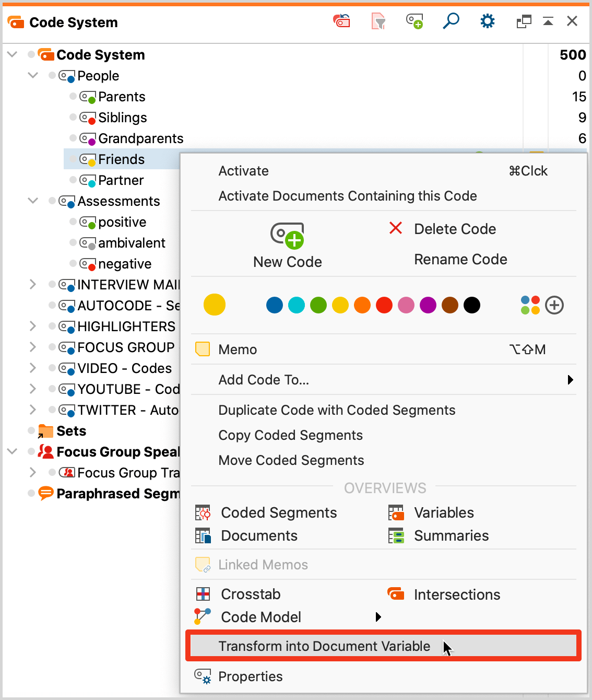
Task: Toggle activation dot for negative code
Action: coord(73,263)
